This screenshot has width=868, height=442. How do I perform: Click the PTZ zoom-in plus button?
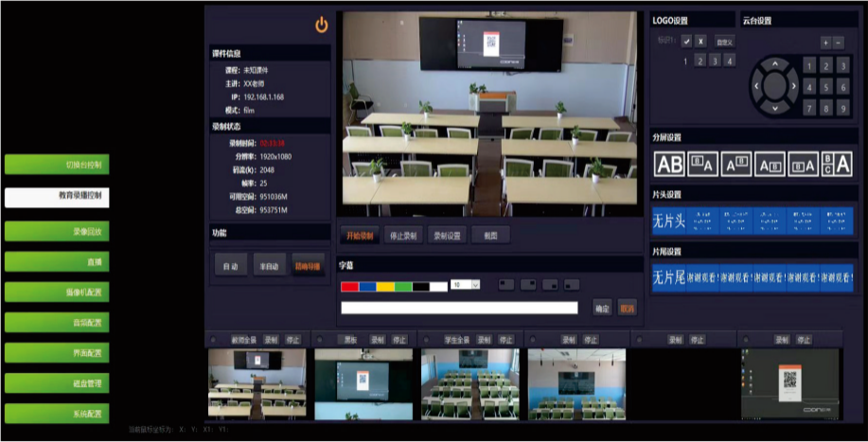[x=825, y=43]
